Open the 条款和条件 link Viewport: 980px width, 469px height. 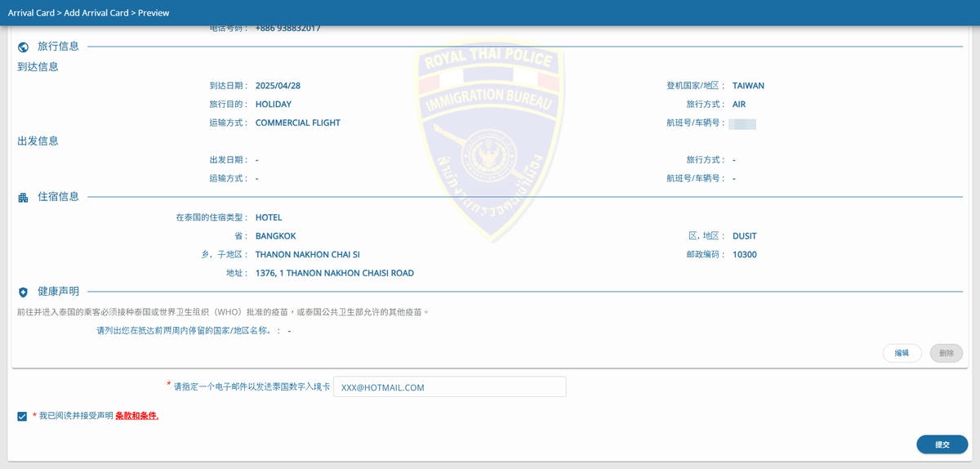pos(136,416)
